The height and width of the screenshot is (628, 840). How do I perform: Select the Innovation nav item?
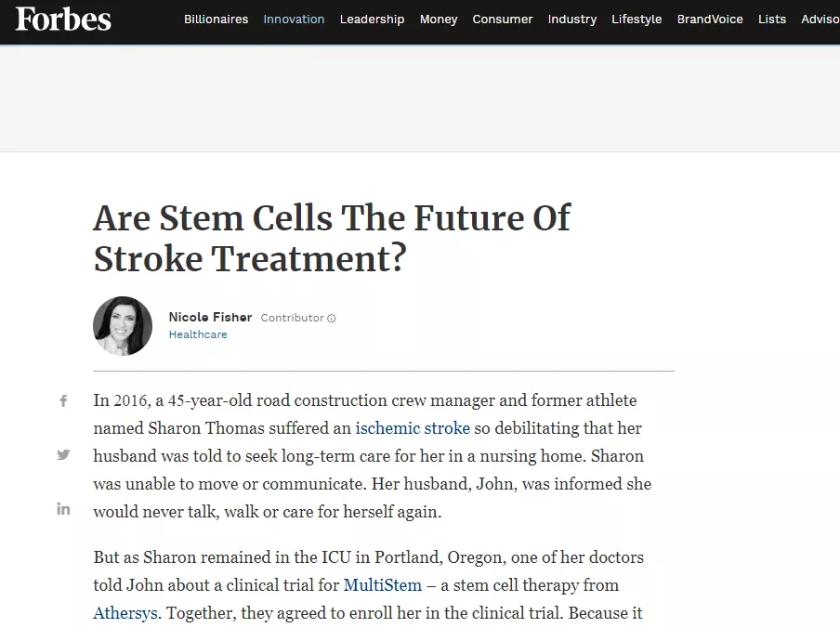[294, 20]
